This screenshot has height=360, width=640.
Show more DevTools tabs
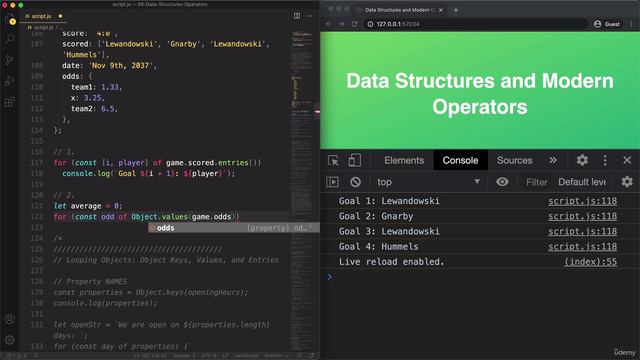point(553,160)
